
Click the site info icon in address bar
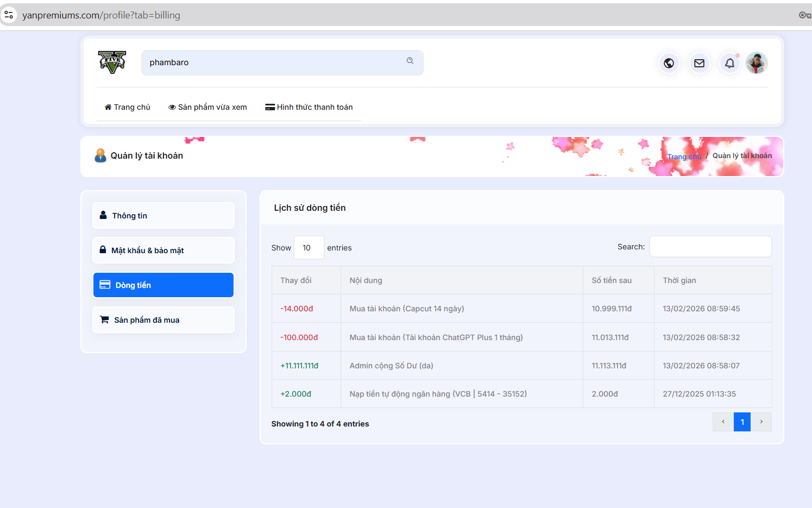[x=9, y=15]
